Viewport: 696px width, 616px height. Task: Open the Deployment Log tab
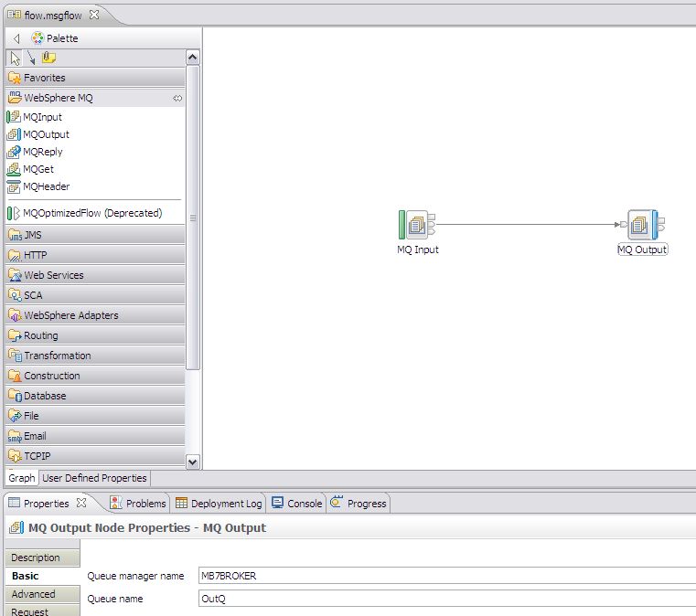pyautogui.click(x=219, y=504)
